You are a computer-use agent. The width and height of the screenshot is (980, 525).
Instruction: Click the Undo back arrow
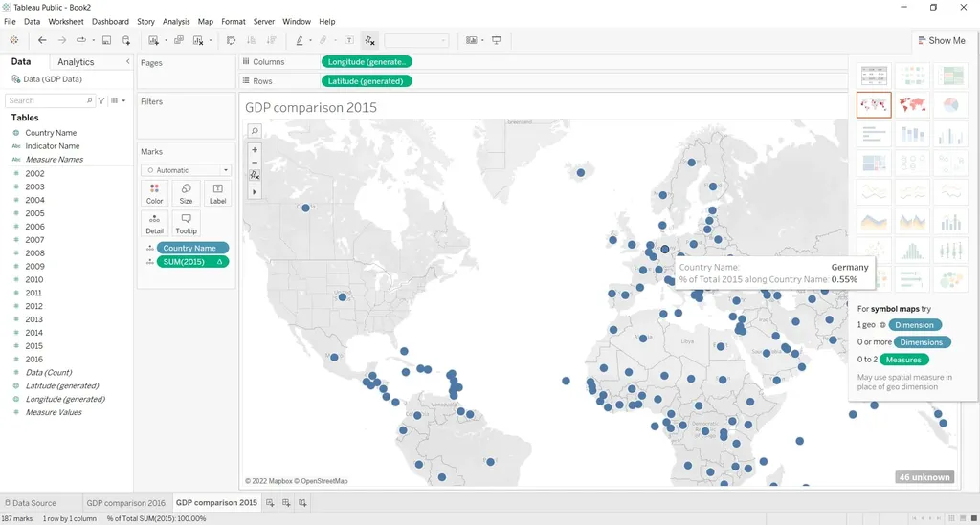coord(42,40)
